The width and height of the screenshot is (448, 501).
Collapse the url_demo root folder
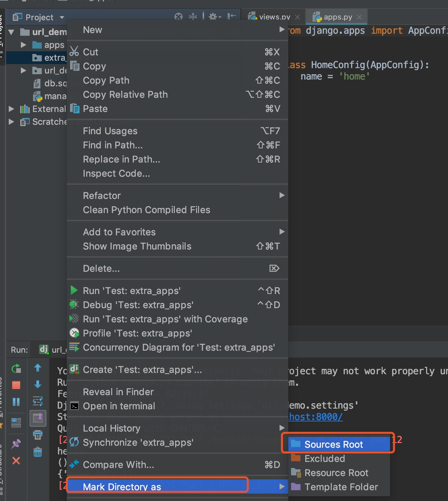(11, 32)
